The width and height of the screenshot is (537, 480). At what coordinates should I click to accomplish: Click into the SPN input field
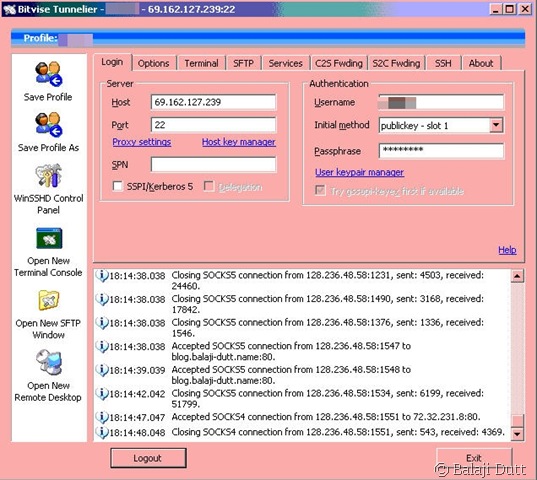[213, 165]
